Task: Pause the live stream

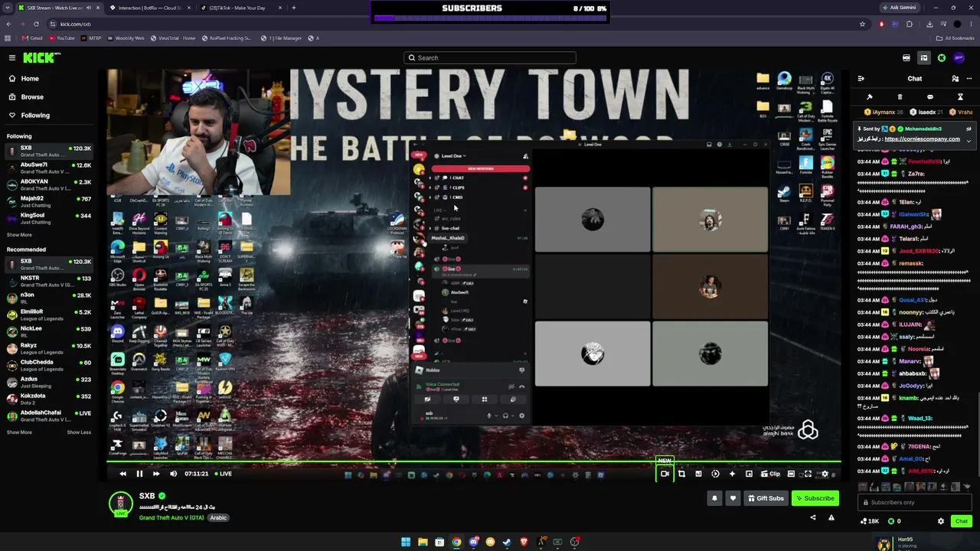Action: pos(139,474)
